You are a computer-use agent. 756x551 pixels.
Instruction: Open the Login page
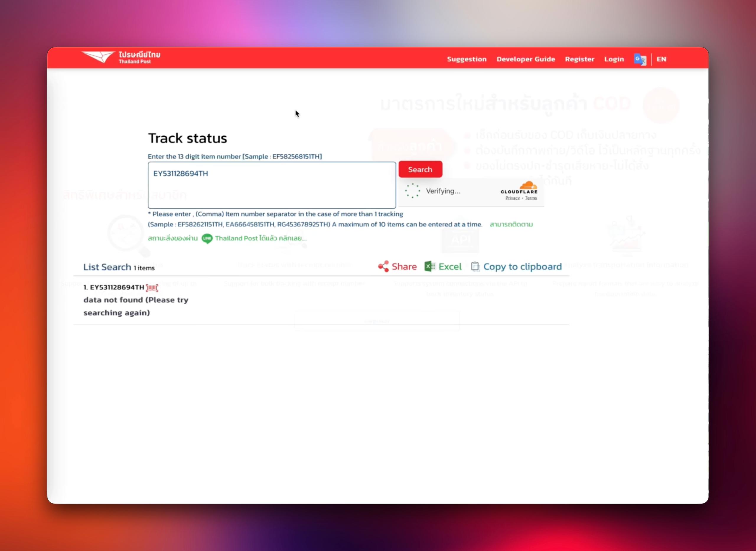(x=614, y=59)
